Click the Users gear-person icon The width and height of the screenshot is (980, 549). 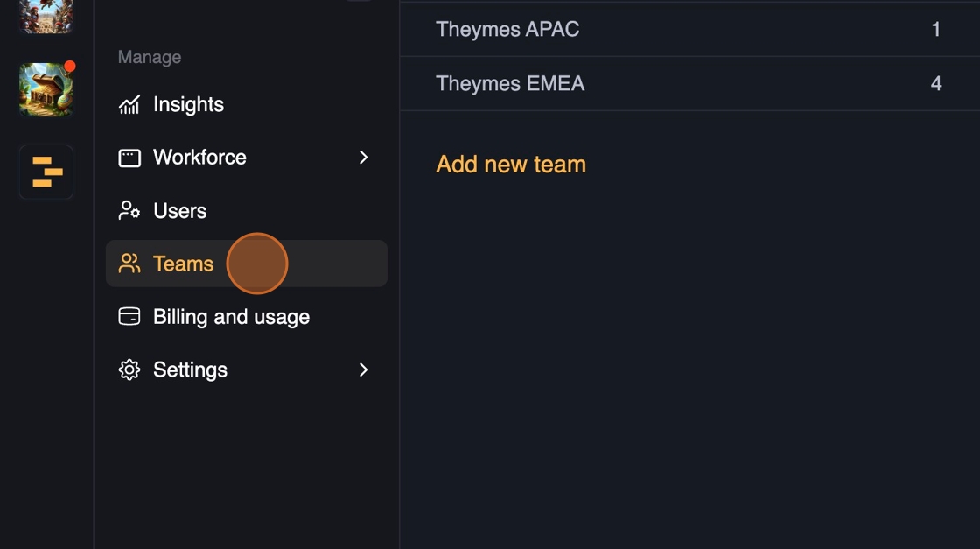pos(129,211)
